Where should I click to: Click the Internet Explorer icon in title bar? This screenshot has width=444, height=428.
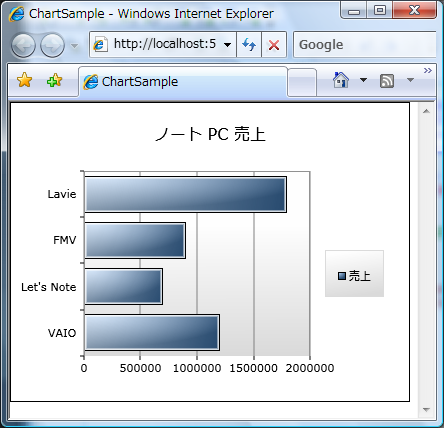coord(17,14)
